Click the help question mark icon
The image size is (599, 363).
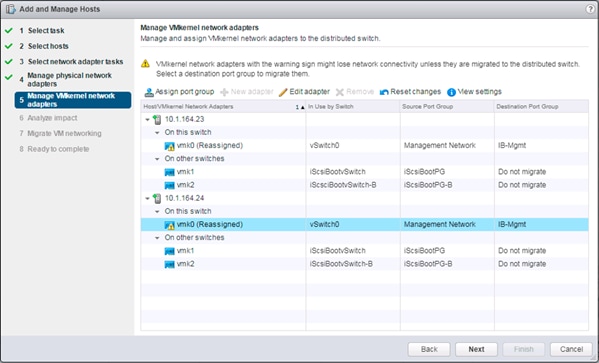[x=590, y=9]
